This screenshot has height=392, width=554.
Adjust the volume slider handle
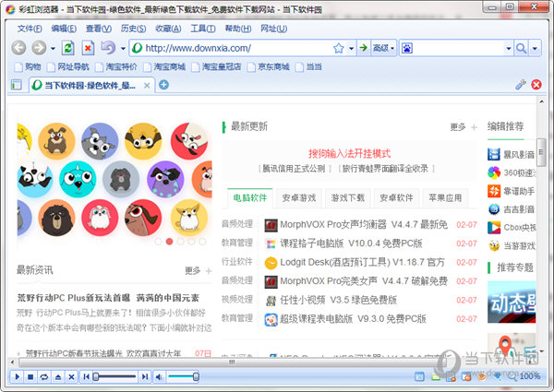[196, 377]
